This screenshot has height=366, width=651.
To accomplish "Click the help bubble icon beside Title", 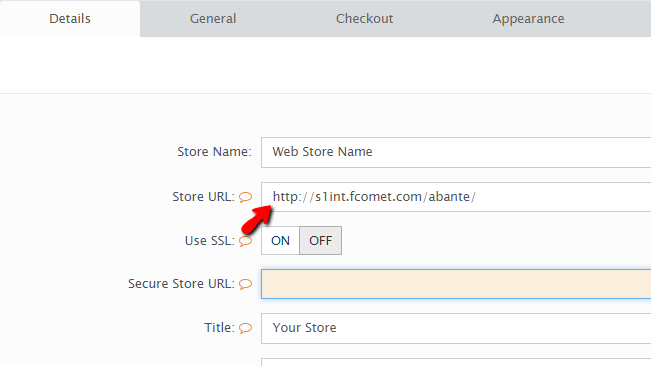I will (x=245, y=328).
